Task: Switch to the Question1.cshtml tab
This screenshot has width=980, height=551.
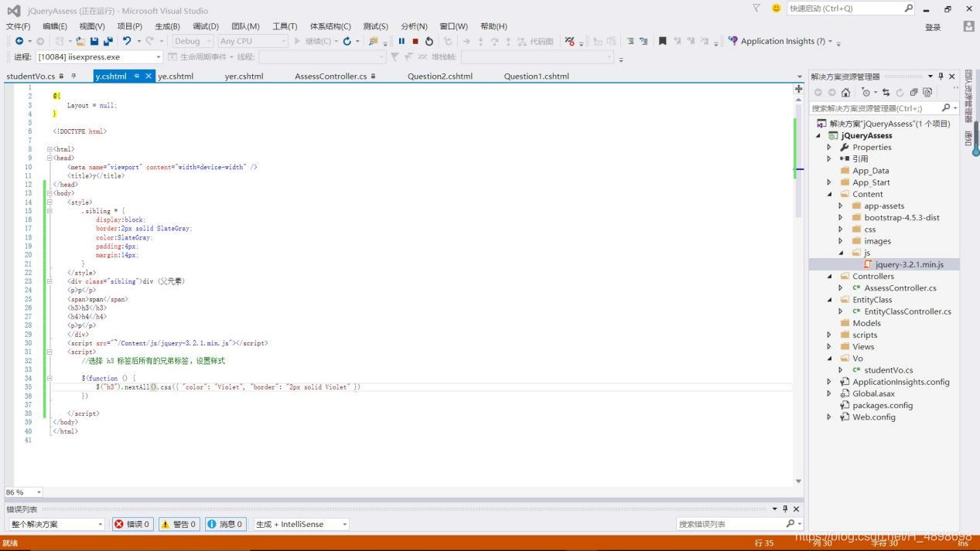Action: [536, 77]
